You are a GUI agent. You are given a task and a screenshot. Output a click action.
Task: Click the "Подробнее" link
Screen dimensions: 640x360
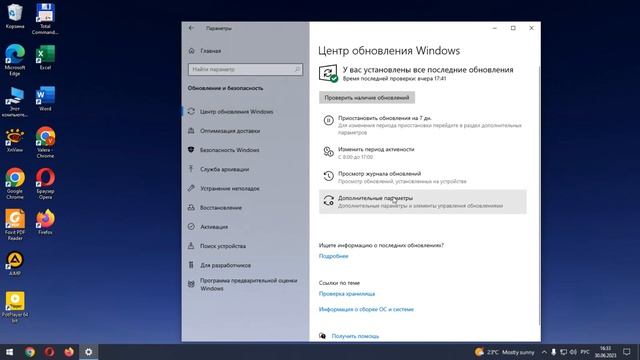[333, 256]
